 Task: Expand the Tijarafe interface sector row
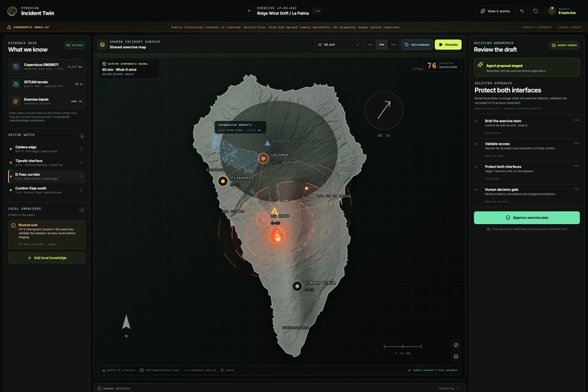[x=47, y=163]
